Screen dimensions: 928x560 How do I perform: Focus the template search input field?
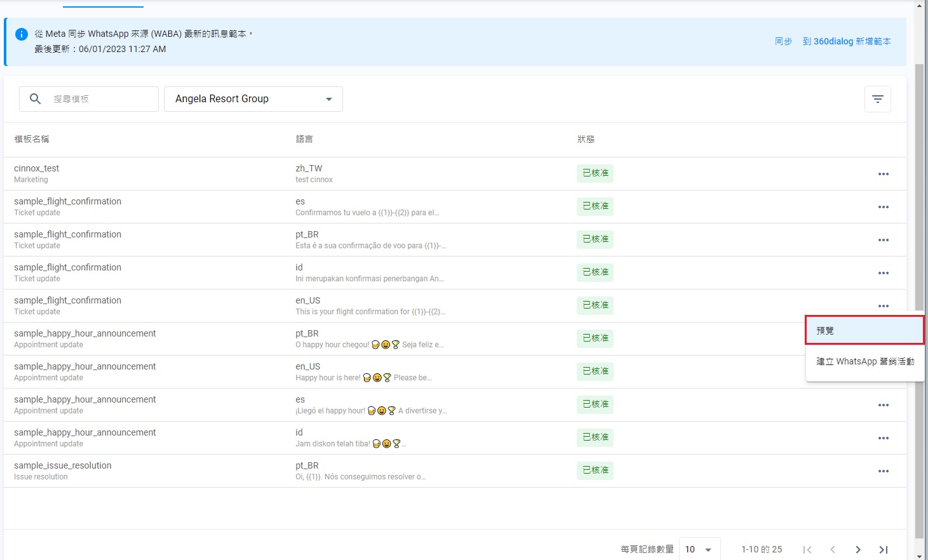[102, 99]
